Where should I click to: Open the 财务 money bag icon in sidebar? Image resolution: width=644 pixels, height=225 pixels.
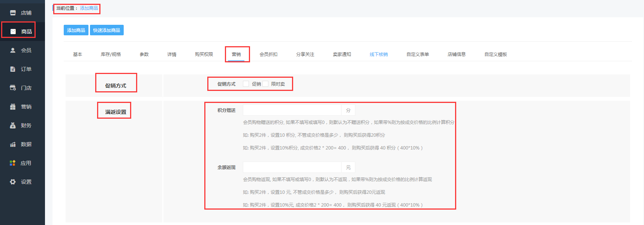point(13,125)
